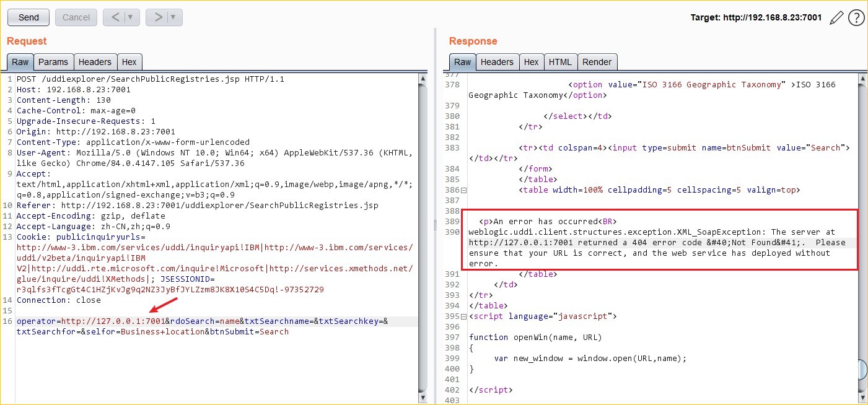Screen dimensions: 868x405
Task: Click the Referer header line
Action: pyautogui.click(x=198, y=206)
